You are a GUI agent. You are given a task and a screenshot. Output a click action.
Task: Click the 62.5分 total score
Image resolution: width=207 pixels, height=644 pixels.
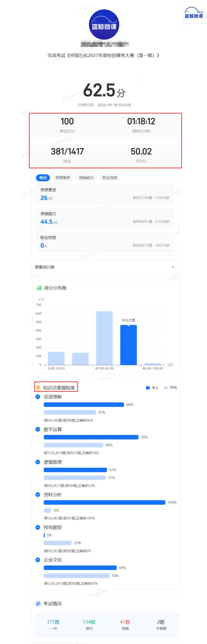[x=104, y=90]
